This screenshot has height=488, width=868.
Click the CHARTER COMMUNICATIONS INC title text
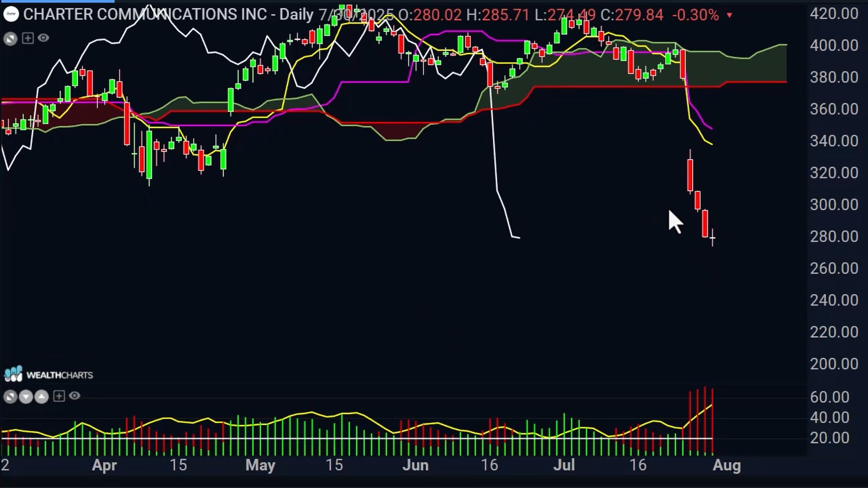pos(145,14)
